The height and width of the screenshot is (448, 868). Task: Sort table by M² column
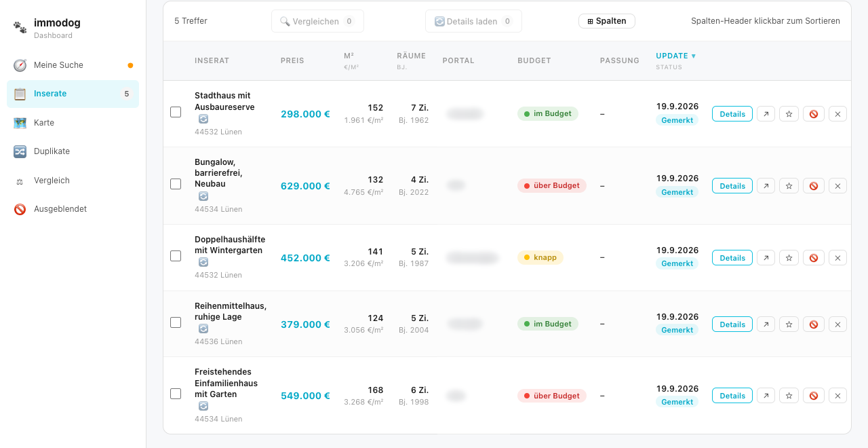pos(349,56)
